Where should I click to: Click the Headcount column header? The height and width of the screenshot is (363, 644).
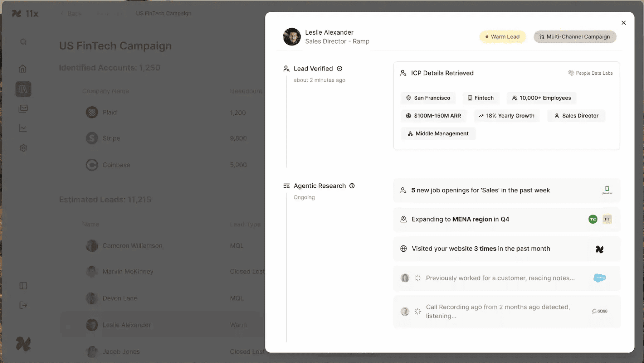[246, 91]
